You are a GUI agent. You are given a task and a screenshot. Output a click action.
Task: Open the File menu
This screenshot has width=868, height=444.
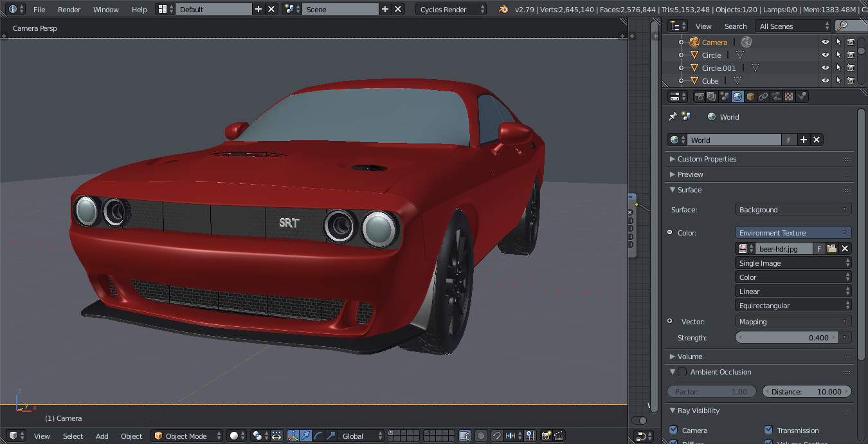coord(39,9)
